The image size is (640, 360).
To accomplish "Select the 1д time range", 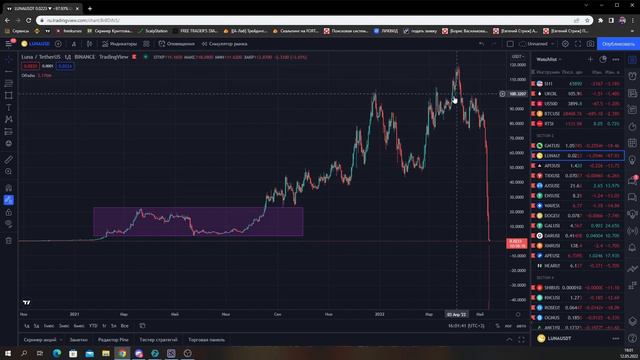I will tap(27, 326).
